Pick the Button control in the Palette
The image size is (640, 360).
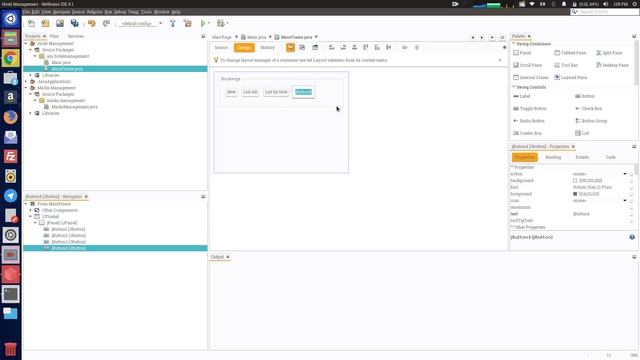pyautogui.click(x=584, y=96)
